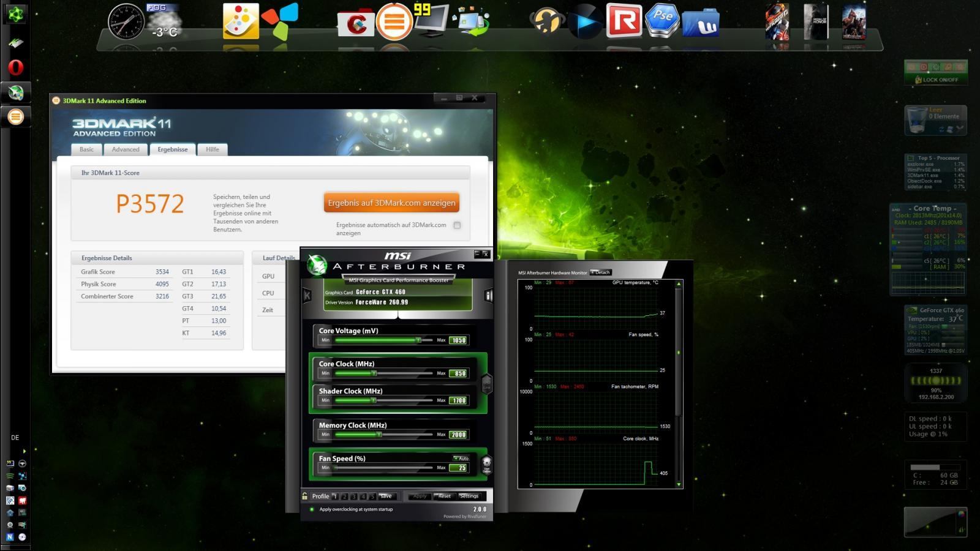Open the computer devices transfer dock icon
The height and width of the screenshot is (551, 980).
click(471, 21)
